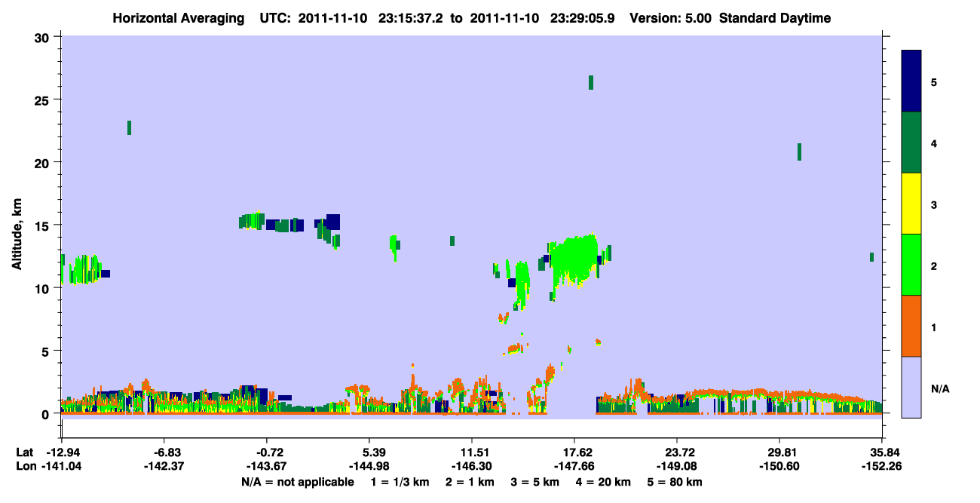Click the y-axis tick label 25
The width and height of the screenshot is (980, 503).
pyautogui.click(x=44, y=100)
